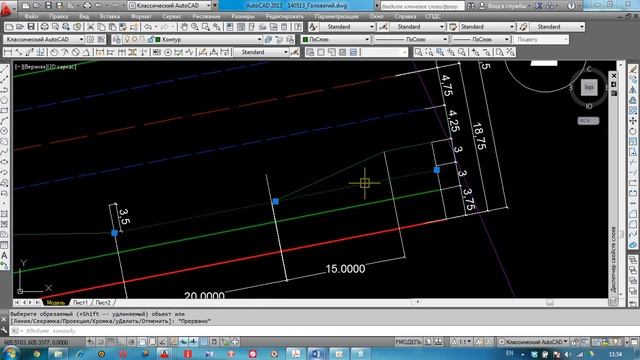
Task: Click the Center Mark dimension tool
Action: 168,52
